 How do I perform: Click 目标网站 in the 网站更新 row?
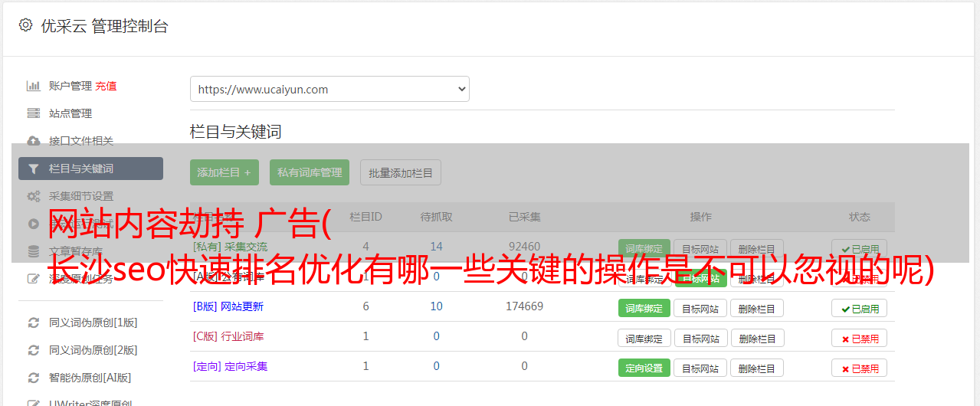pos(700,308)
